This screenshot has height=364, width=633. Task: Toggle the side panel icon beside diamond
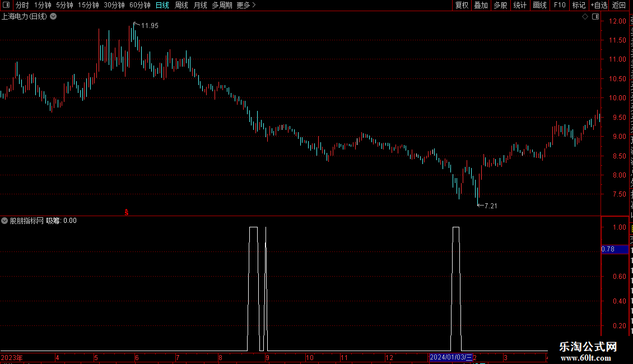pyautogui.click(x=595, y=17)
